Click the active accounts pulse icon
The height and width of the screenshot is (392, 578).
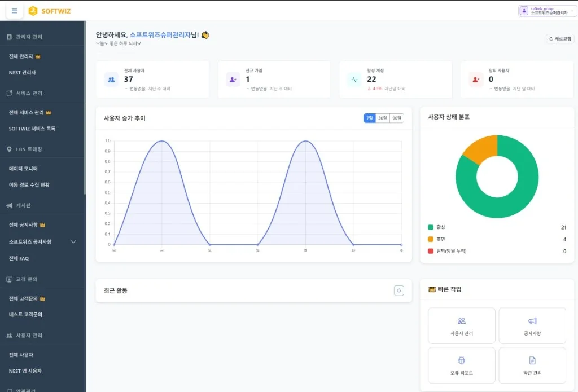tap(354, 80)
